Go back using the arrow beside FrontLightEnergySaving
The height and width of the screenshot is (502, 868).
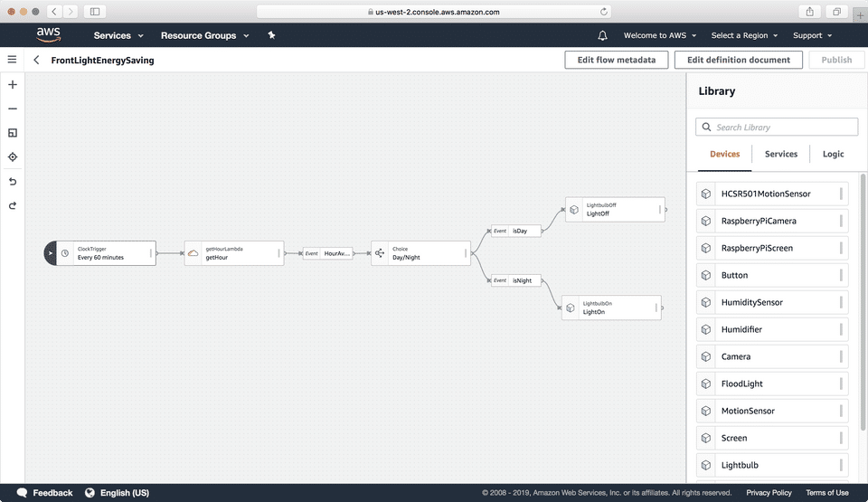pos(36,60)
